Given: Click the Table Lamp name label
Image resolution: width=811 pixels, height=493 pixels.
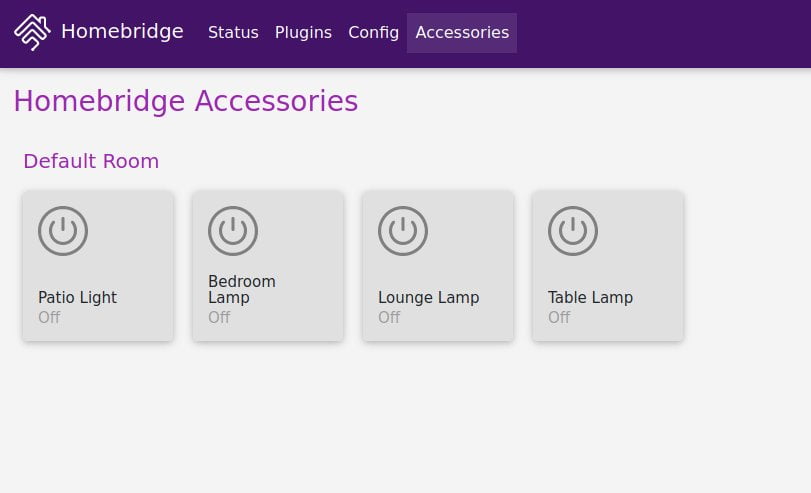Looking at the screenshot, I should tap(590, 297).
